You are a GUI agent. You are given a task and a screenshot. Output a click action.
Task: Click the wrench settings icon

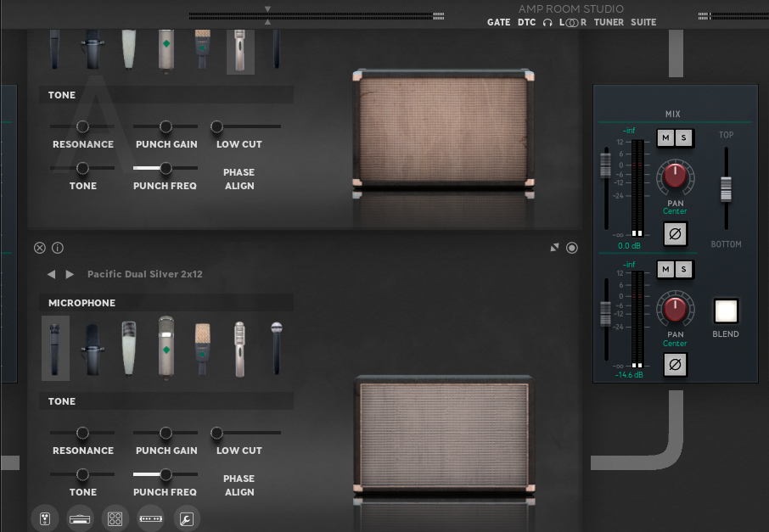click(186, 518)
